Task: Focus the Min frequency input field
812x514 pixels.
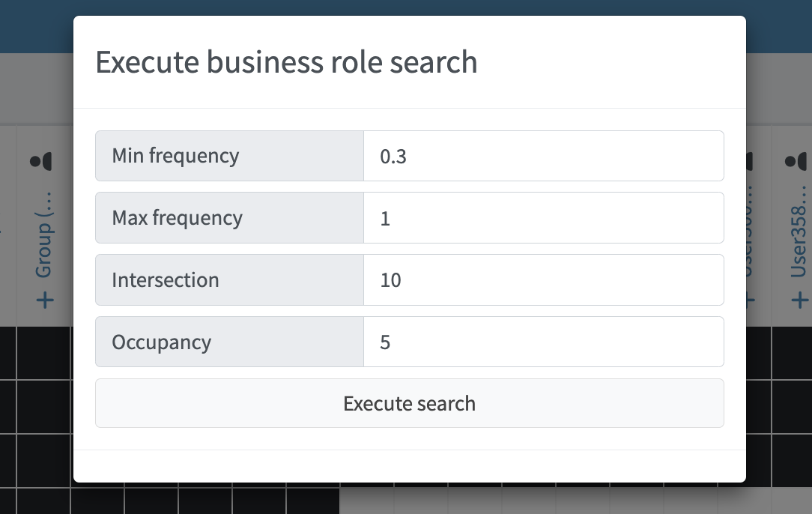Action: [543, 156]
